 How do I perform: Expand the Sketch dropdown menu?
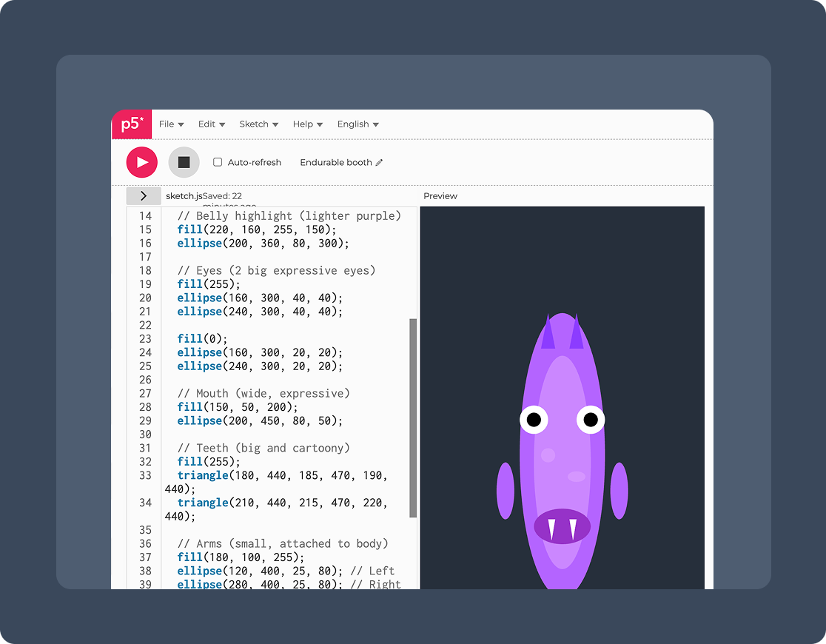point(258,124)
